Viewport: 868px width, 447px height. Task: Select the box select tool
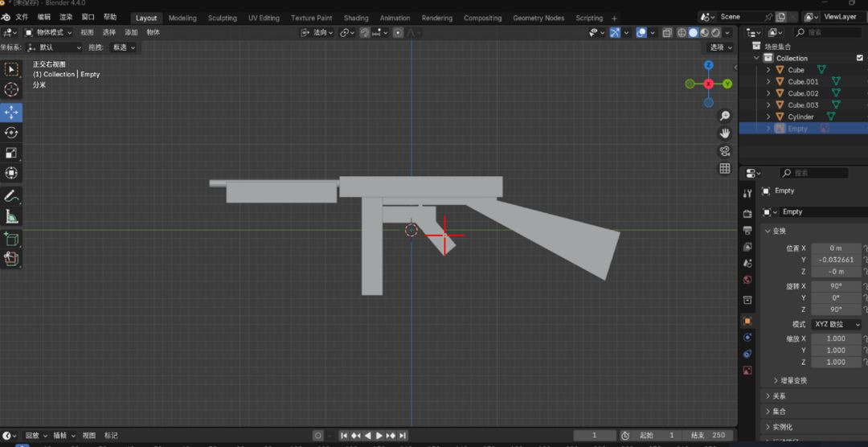(x=11, y=69)
